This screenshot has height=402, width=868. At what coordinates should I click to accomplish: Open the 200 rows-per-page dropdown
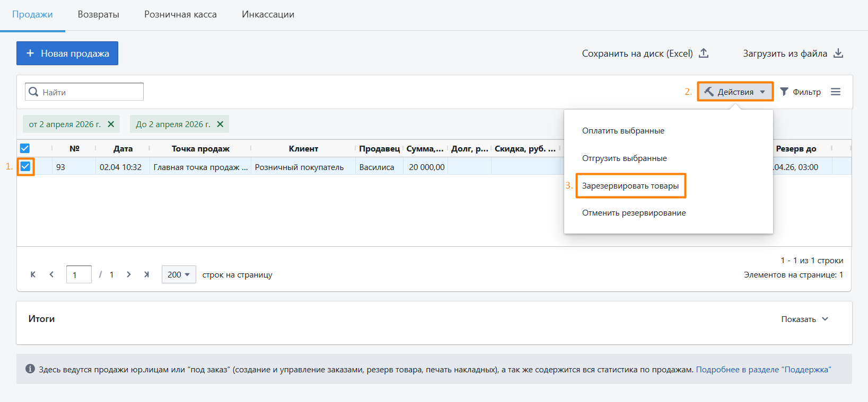tap(179, 274)
